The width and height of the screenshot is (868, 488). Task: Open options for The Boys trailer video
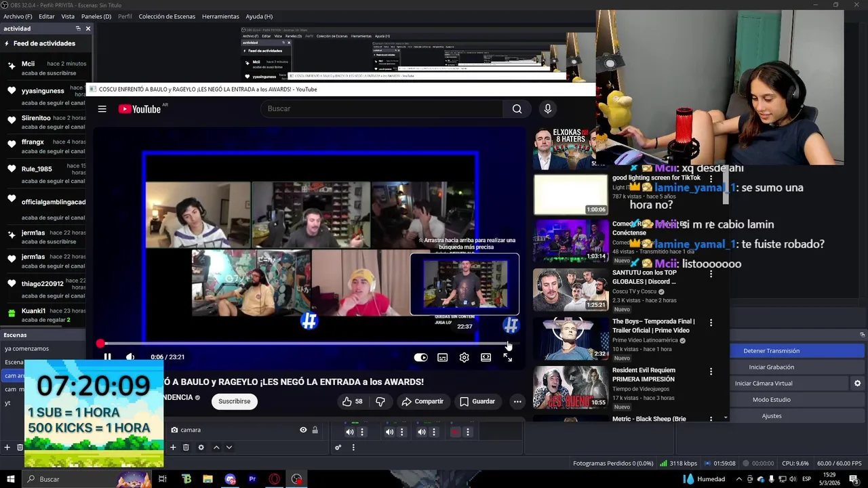711,323
